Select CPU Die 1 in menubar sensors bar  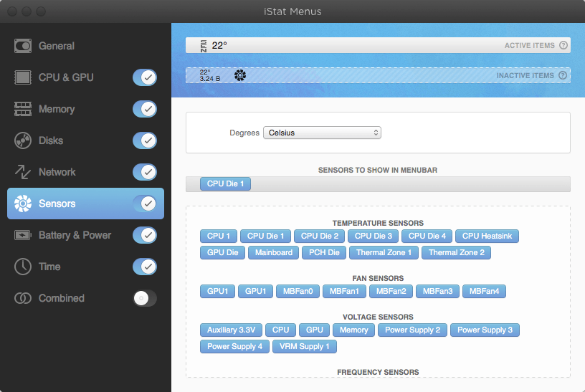pyautogui.click(x=225, y=184)
